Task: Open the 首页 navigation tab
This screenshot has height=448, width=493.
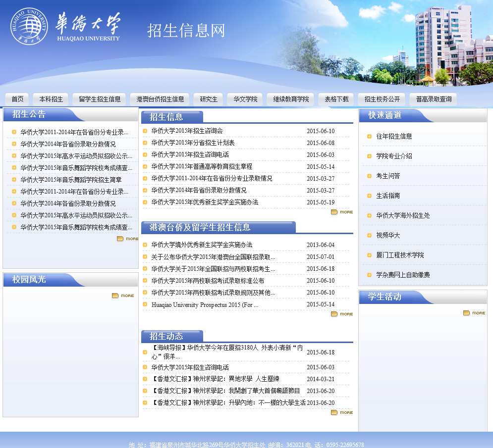Action: pos(17,100)
